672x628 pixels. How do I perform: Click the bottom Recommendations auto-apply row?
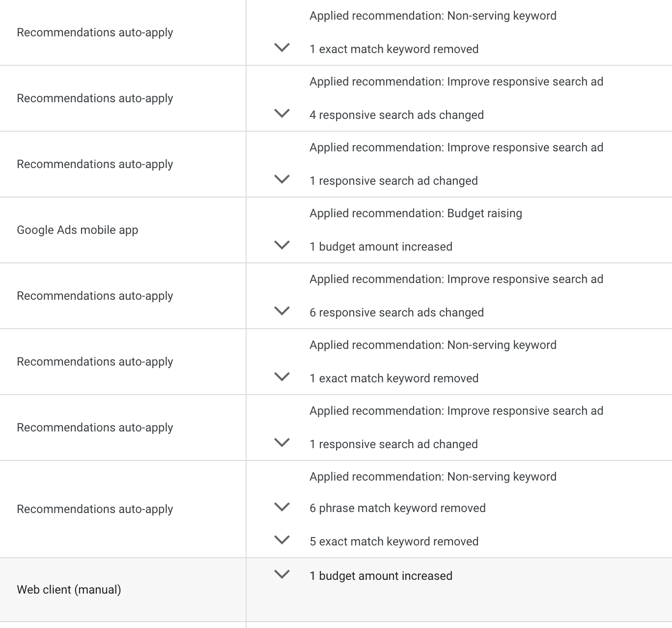click(x=95, y=509)
